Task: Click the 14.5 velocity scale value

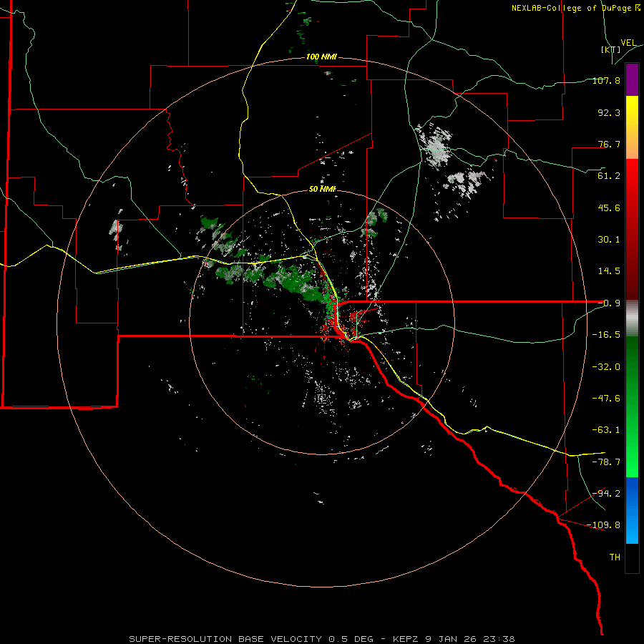Action: click(609, 271)
